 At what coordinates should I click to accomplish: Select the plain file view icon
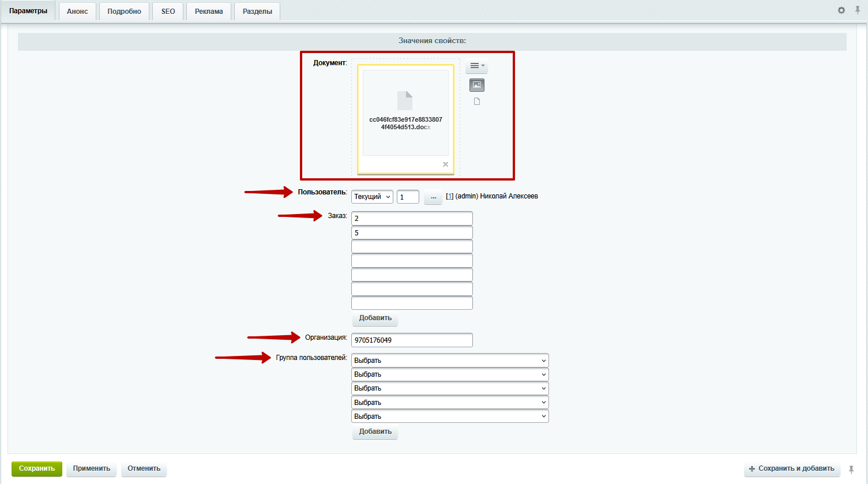click(x=477, y=102)
